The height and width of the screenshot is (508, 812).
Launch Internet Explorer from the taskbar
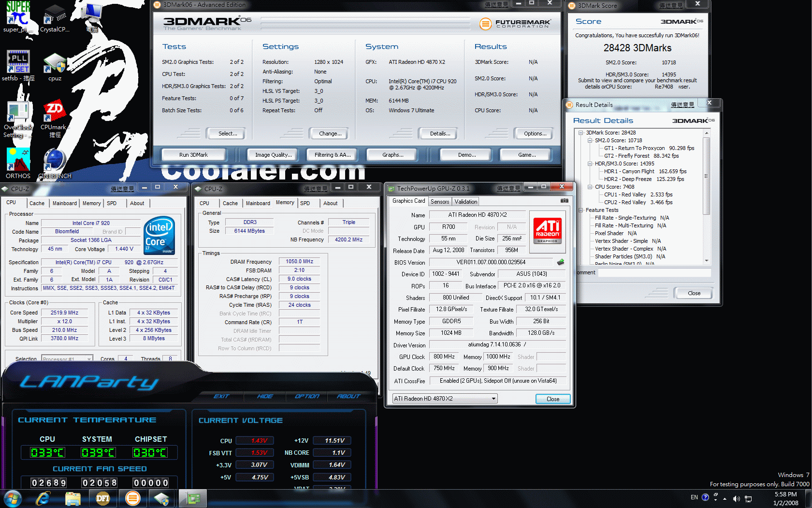coord(43,498)
